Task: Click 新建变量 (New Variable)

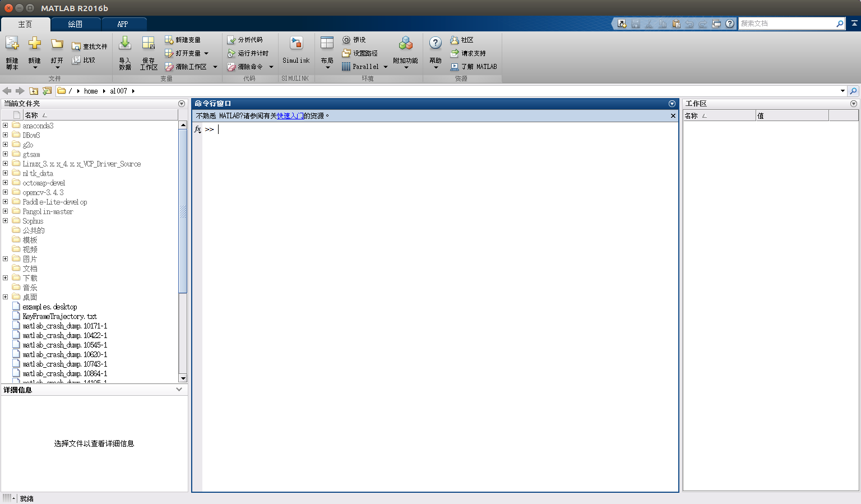Action: [x=183, y=40]
